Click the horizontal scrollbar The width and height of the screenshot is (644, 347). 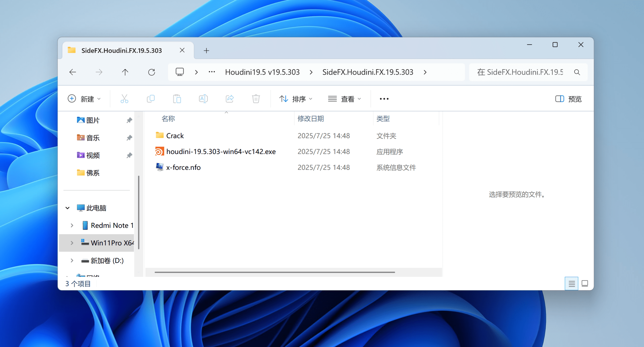point(275,272)
